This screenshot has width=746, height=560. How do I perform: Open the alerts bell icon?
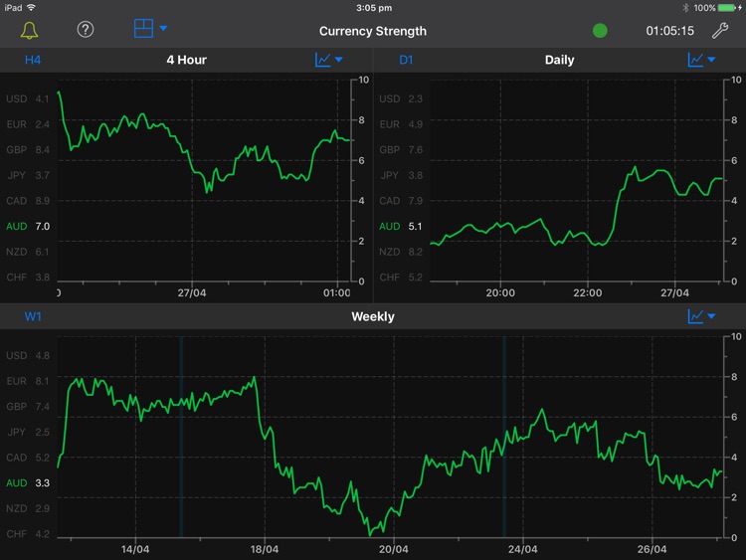point(29,31)
